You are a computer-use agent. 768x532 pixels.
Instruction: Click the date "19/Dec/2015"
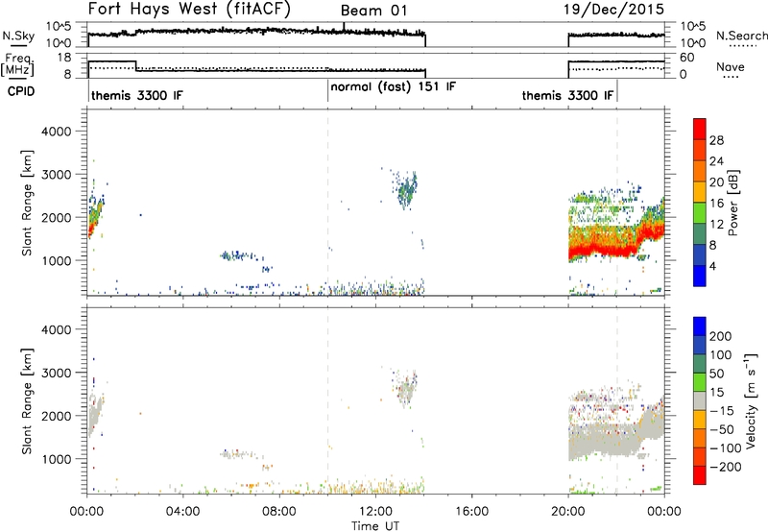613,10
